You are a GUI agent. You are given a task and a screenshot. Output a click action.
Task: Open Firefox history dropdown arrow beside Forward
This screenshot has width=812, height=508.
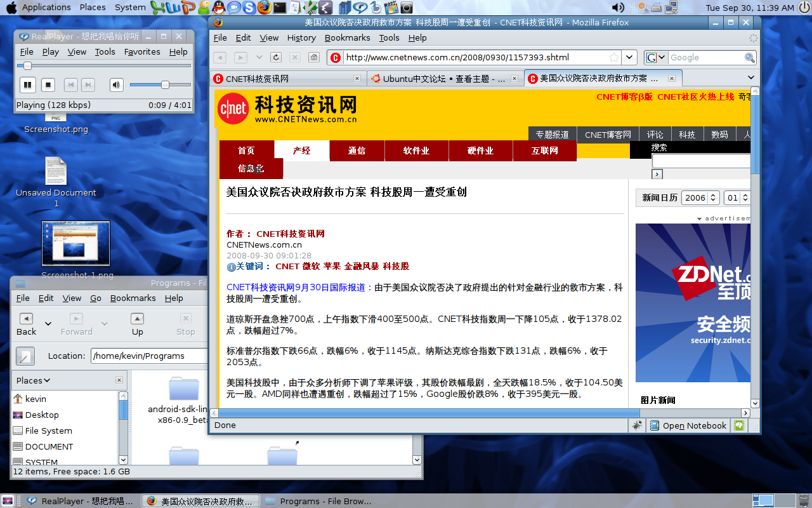259,58
